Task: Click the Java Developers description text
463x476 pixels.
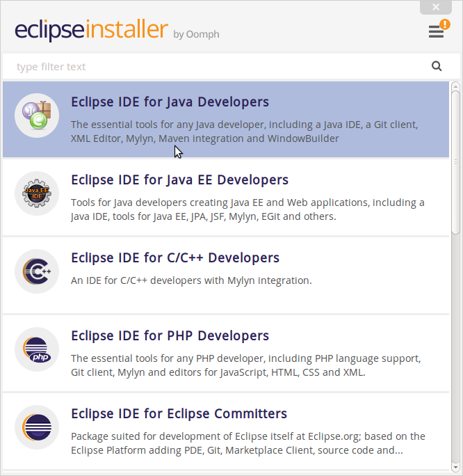Action: [245, 132]
